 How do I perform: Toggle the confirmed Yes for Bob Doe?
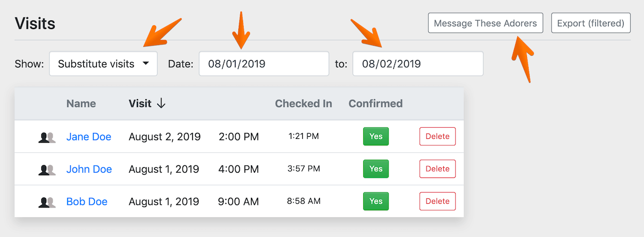click(376, 202)
